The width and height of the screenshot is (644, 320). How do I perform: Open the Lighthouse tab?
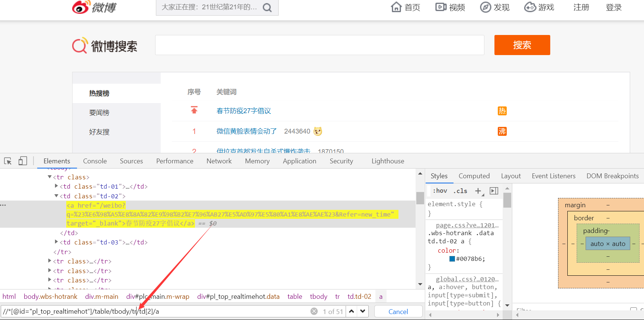coord(388,161)
